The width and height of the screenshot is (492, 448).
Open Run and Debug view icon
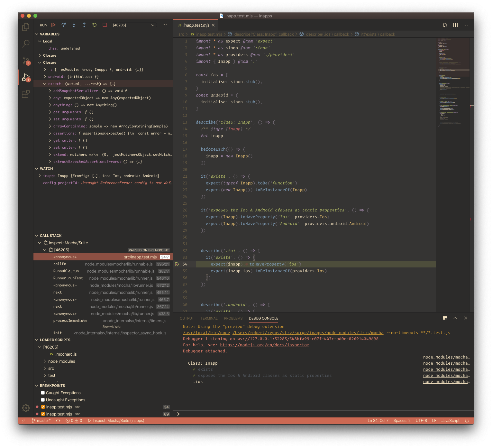coord(26,77)
